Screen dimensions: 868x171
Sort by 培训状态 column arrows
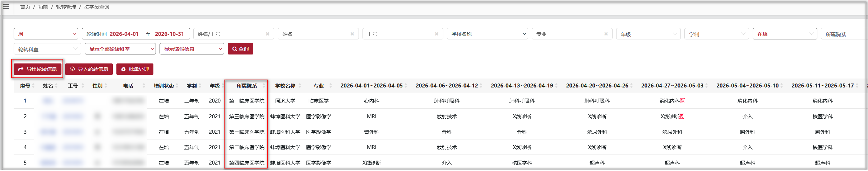tap(177, 86)
